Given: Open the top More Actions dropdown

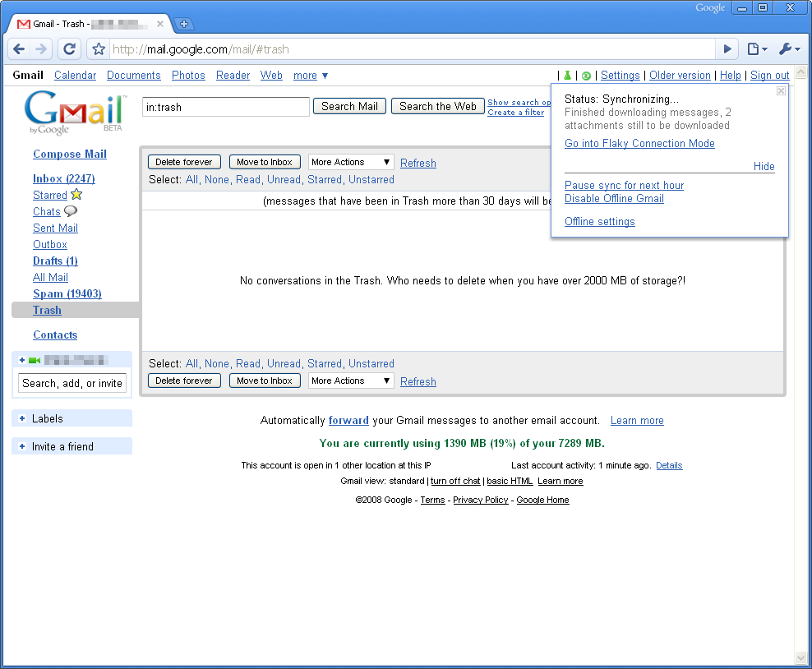Looking at the screenshot, I should [351, 162].
